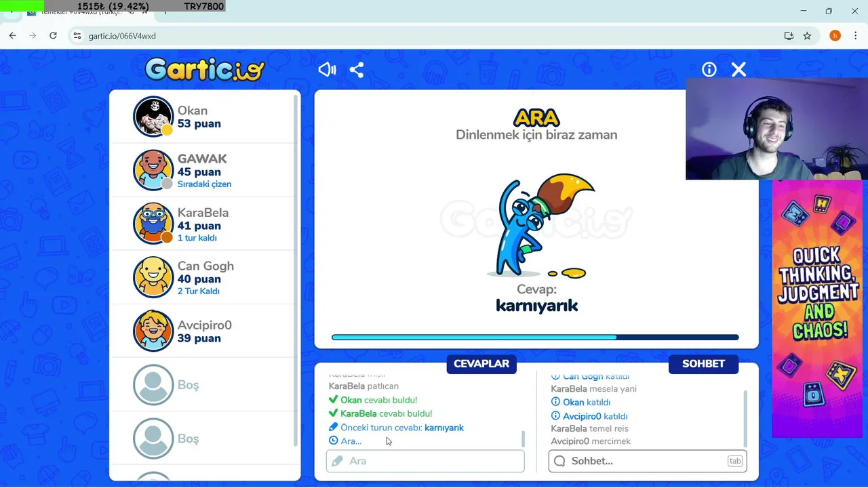The image size is (868, 488).
Task: Click the tab key hint in chat box
Action: coord(735,461)
